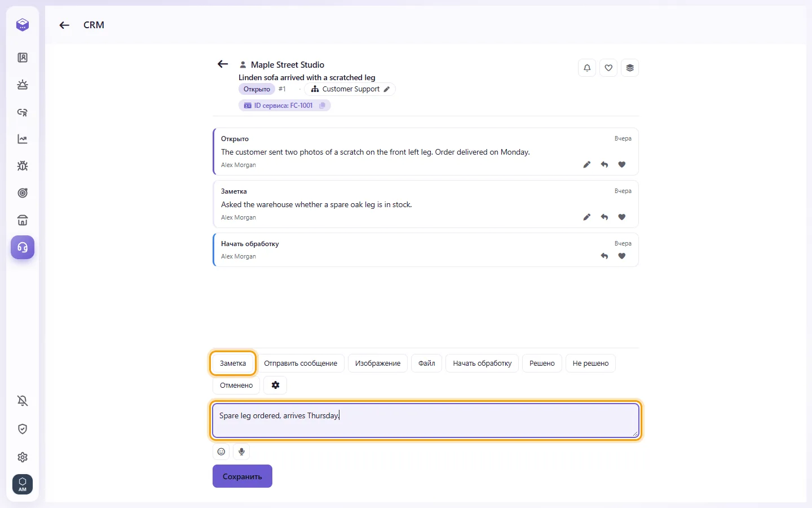Viewport: 812px width, 508px height.
Task: Open the AM user avatar menu
Action: (x=23, y=484)
